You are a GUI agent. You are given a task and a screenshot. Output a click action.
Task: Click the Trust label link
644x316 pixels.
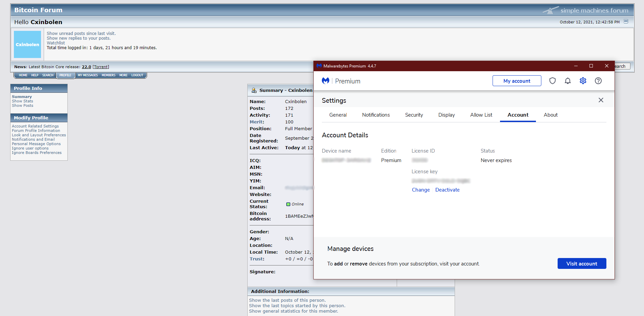[256, 259]
